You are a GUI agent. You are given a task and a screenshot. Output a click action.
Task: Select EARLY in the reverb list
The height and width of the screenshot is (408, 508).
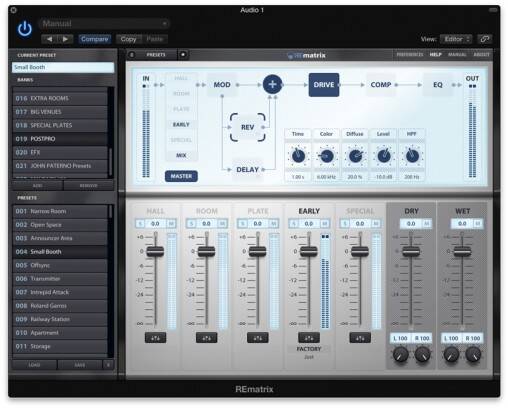tap(181, 125)
